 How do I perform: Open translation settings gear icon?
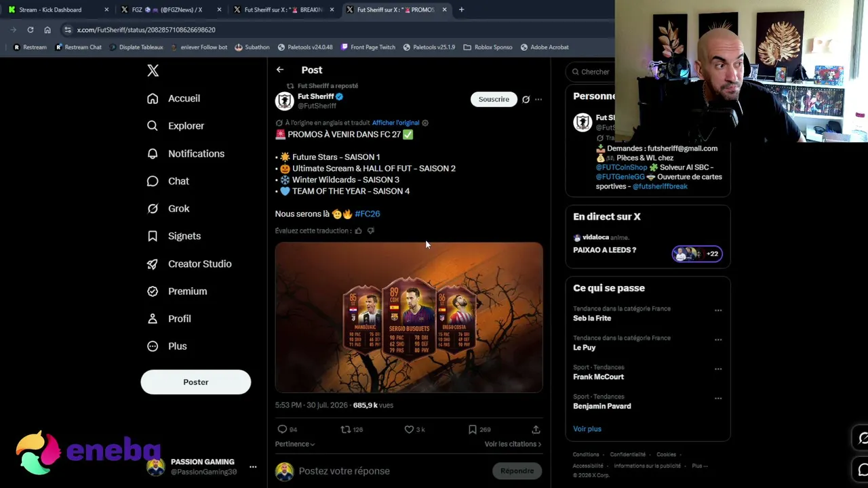425,123
